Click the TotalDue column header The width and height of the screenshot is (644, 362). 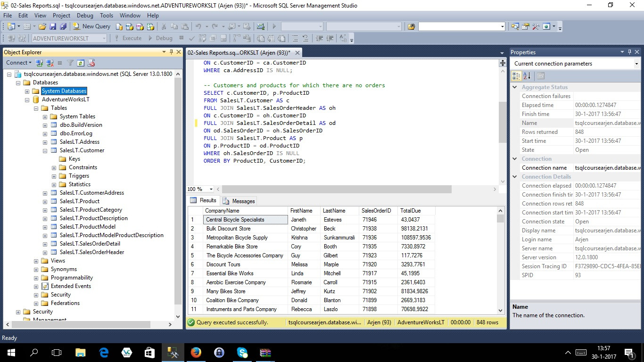point(416,211)
